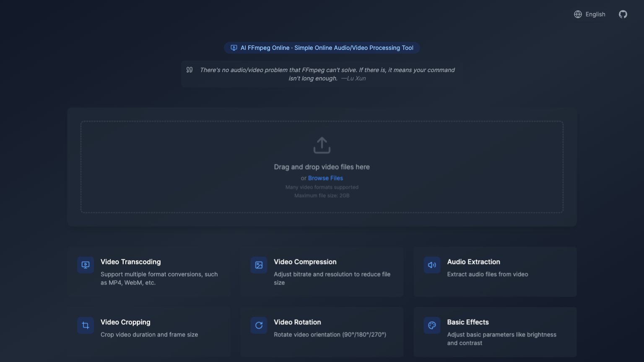Click the Video Rotation circular arrow icon
This screenshot has width=644, height=362.
tap(259, 325)
